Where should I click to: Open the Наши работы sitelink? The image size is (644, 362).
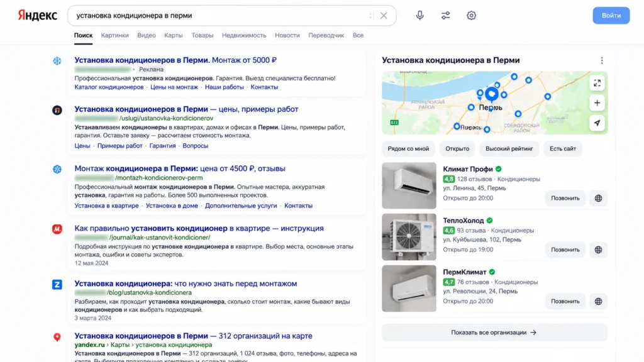[225, 87]
